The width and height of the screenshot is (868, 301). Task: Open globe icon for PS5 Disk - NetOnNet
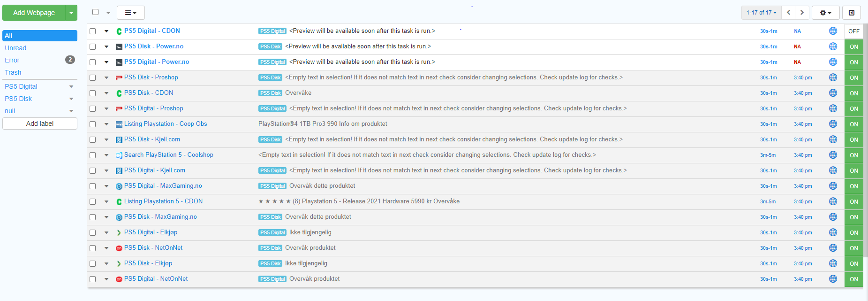833,248
